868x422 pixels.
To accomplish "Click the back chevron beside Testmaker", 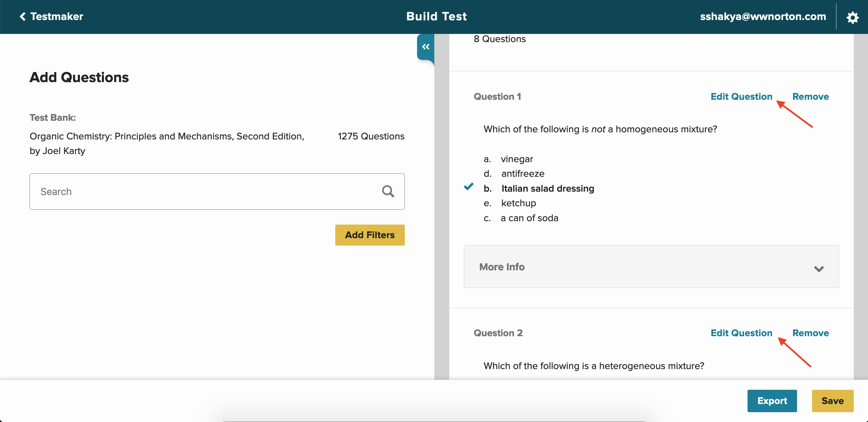I will [23, 16].
